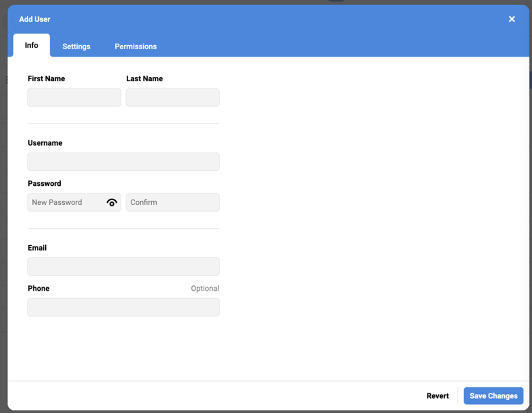Click the Username label

pos(45,143)
